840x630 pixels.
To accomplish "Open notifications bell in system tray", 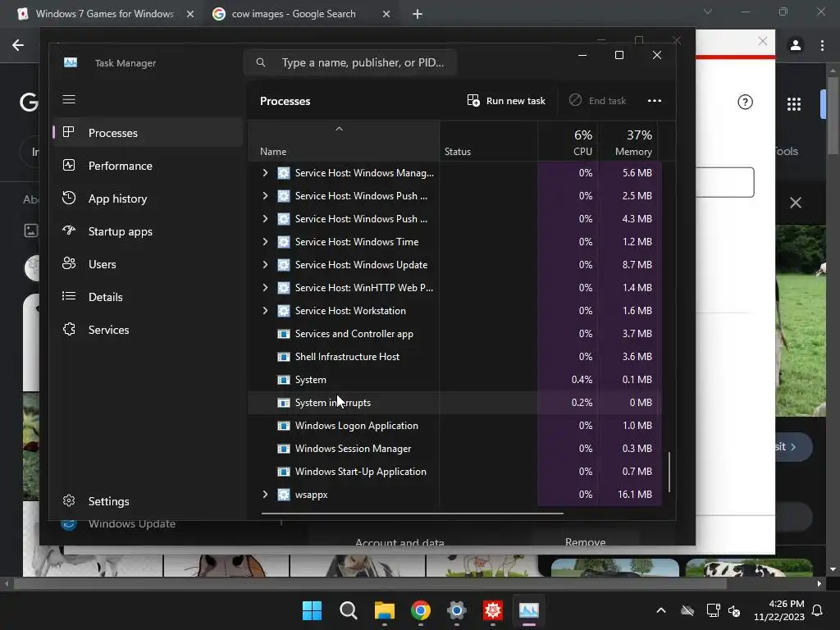I will [818, 610].
